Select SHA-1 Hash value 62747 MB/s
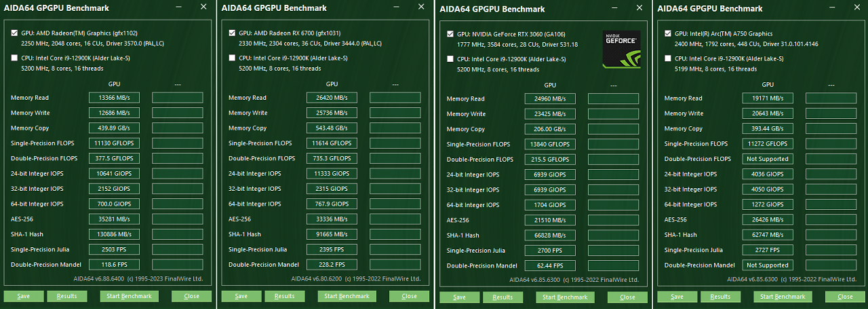868x309 pixels. coord(768,235)
